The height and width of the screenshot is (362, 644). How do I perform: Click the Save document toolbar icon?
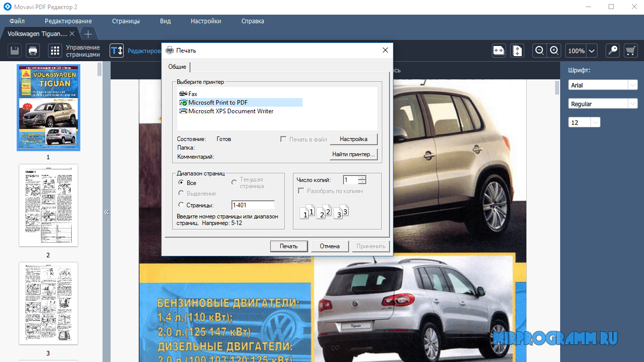pyautogui.click(x=15, y=51)
